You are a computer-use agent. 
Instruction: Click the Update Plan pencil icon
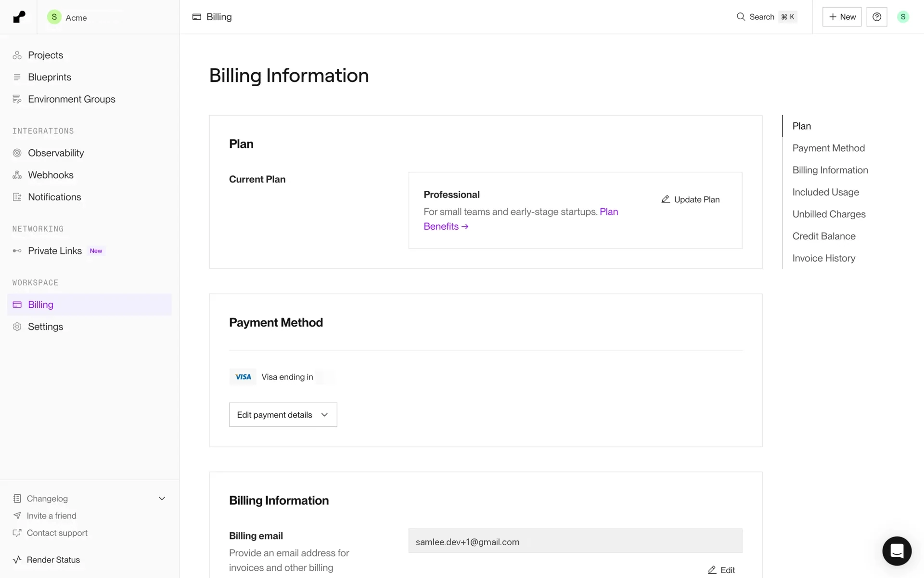click(666, 199)
